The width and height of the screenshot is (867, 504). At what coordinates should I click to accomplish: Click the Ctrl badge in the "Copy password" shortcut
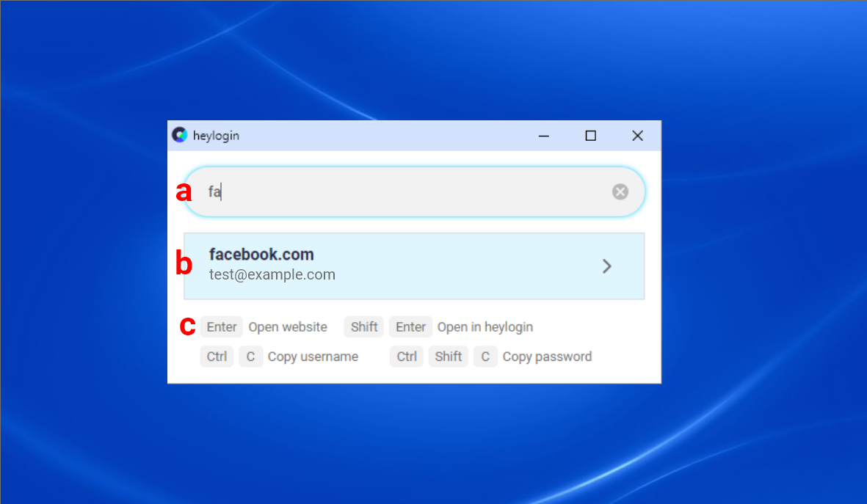click(407, 357)
